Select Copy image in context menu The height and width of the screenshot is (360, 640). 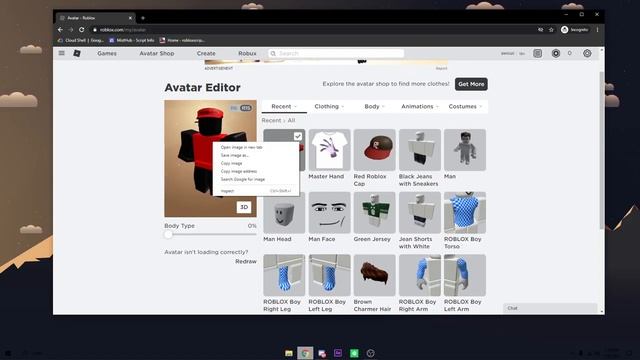(256, 163)
